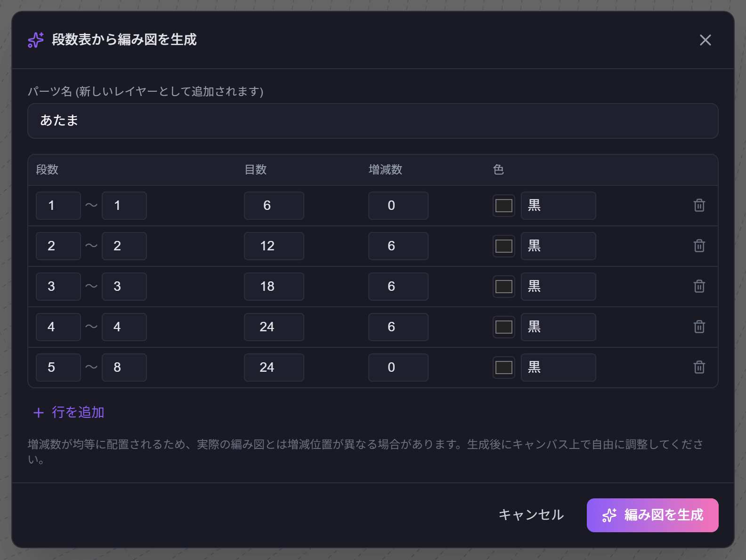Focus color name field 黒 in row 4~4

click(x=559, y=327)
